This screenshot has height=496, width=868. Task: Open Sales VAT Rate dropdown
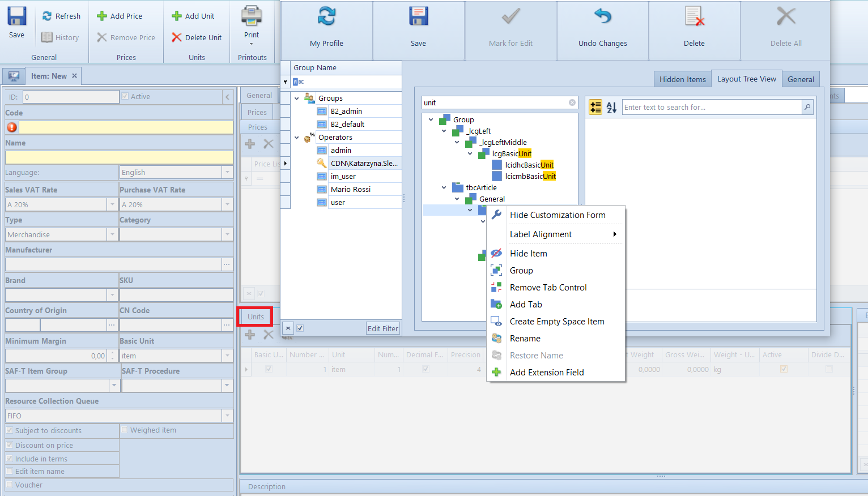112,204
